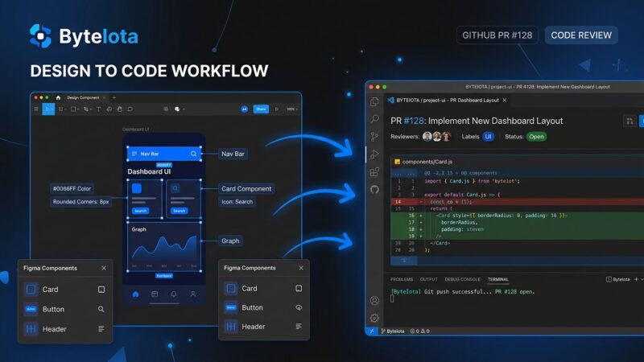
Task: Click the GITHUB PR #128 badge
Action: [x=497, y=35]
